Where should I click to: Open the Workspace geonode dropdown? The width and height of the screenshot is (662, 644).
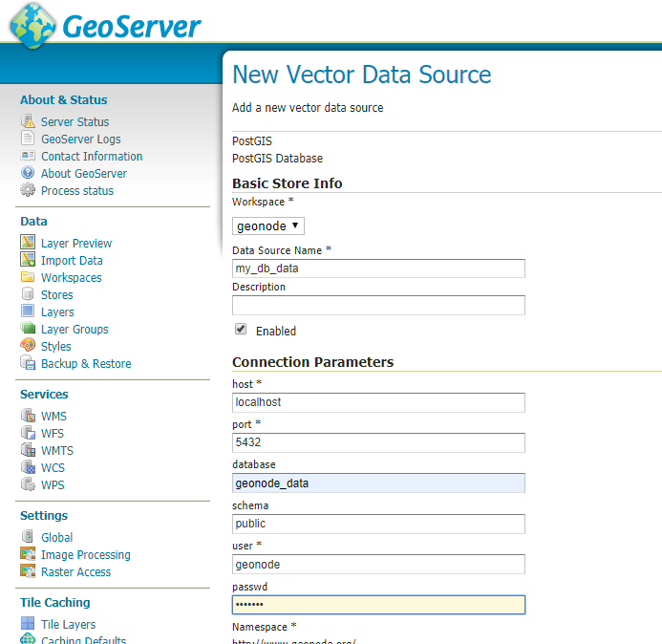click(268, 225)
